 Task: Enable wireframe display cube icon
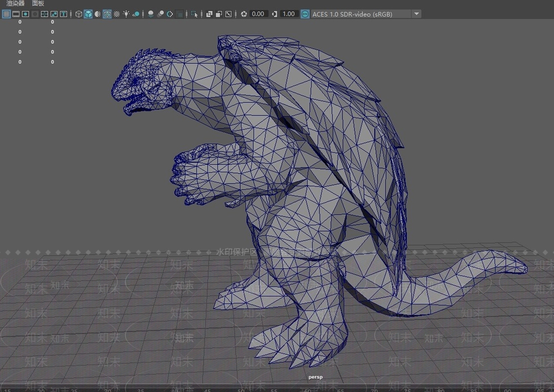(79, 14)
